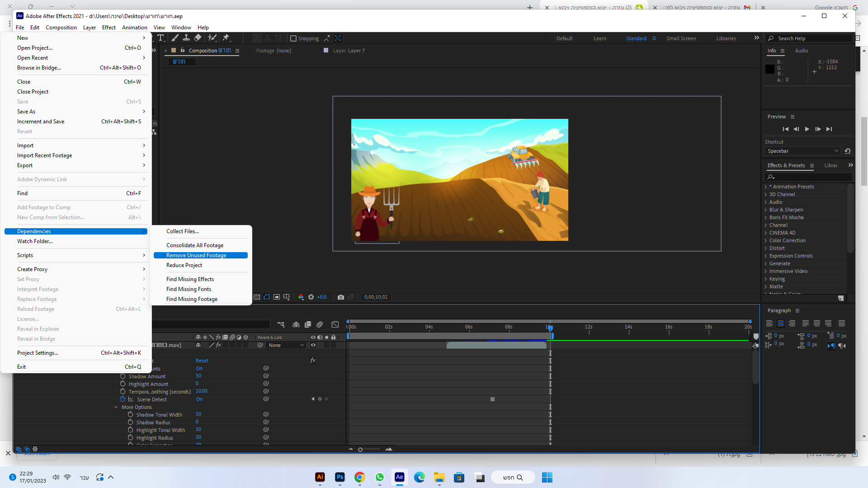Take a snapshot with the camera icon

pyautogui.click(x=341, y=297)
